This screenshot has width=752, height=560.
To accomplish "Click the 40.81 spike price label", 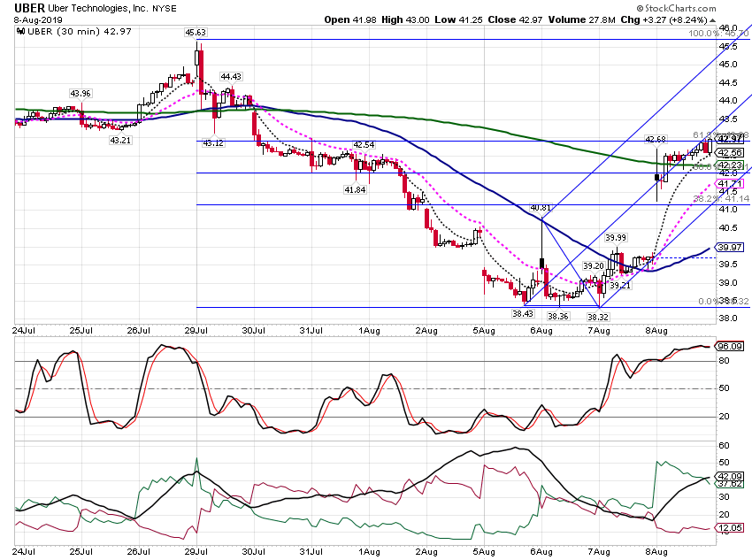I will (541, 208).
